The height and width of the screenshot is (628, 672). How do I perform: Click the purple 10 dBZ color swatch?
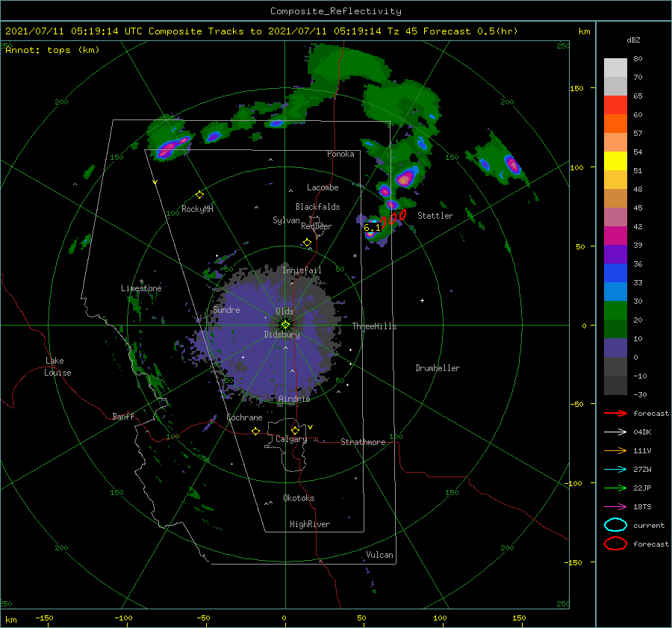[x=615, y=348]
